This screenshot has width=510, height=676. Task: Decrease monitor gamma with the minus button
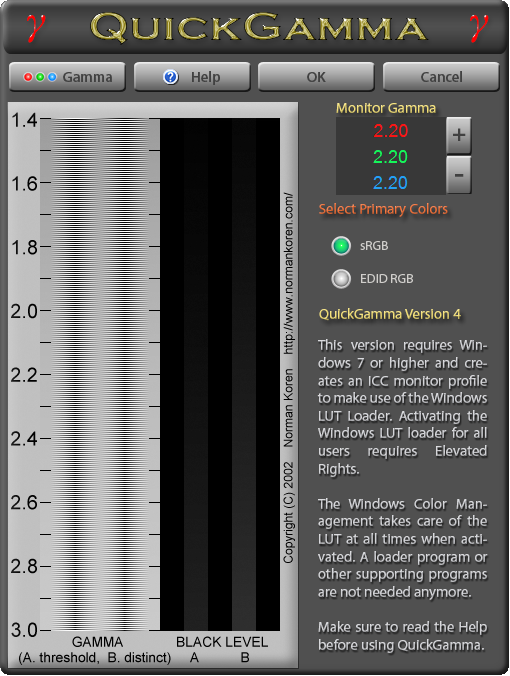click(459, 175)
